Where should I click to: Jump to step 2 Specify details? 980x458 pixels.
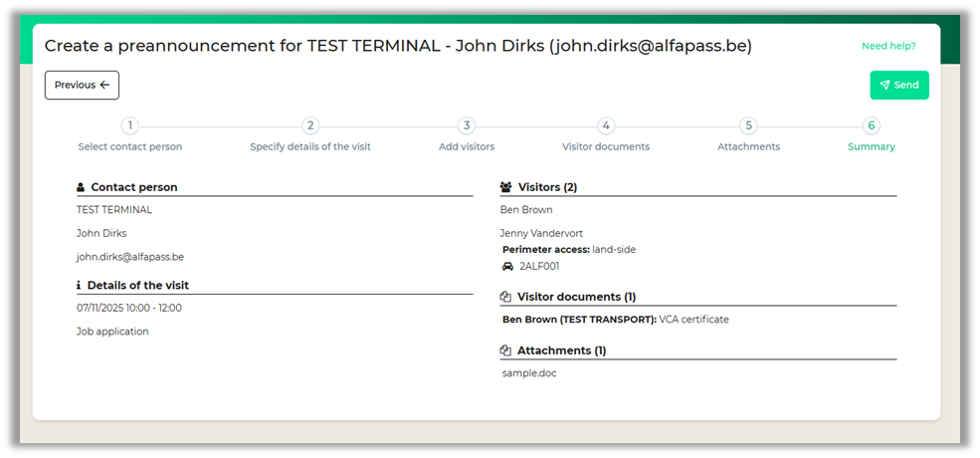tap(310, 126)
